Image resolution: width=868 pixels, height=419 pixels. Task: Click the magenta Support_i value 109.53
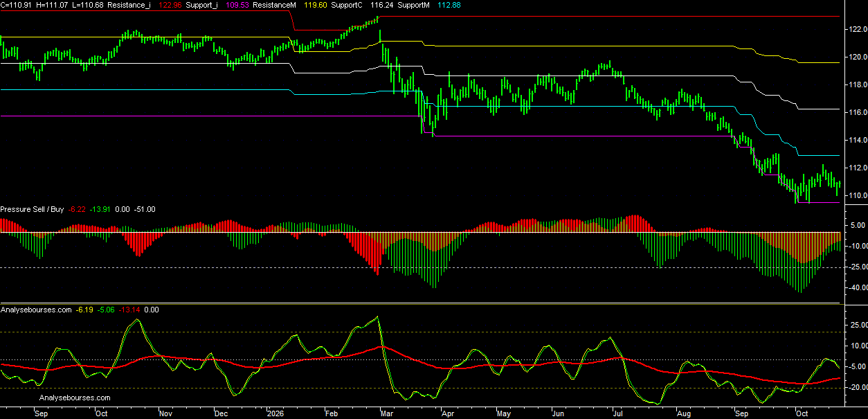[237, 5]
